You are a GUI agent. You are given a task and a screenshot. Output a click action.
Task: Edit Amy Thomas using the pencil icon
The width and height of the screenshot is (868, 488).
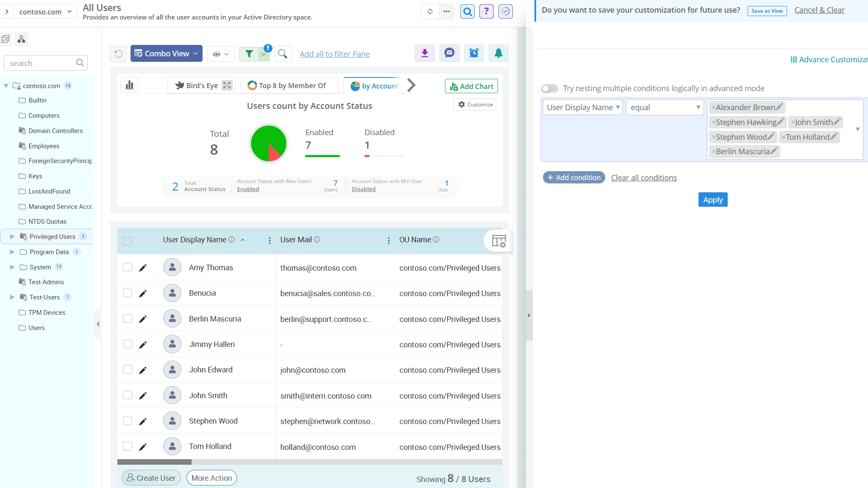pyautogui.click(x=143, y=267)
